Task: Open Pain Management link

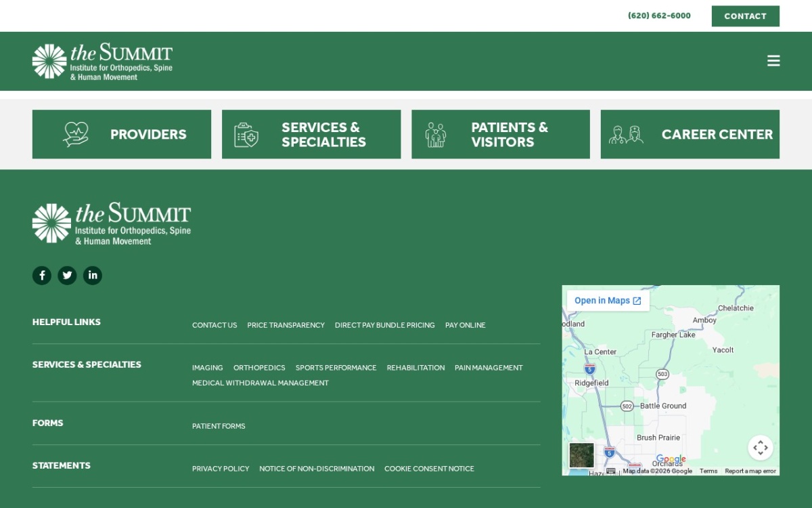Action: (x=489, y=368)
